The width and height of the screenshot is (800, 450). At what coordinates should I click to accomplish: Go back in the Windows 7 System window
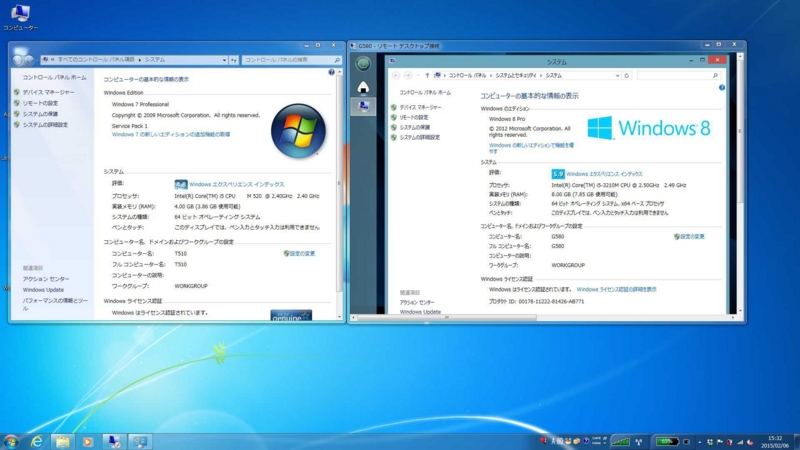tap(18, 60)
